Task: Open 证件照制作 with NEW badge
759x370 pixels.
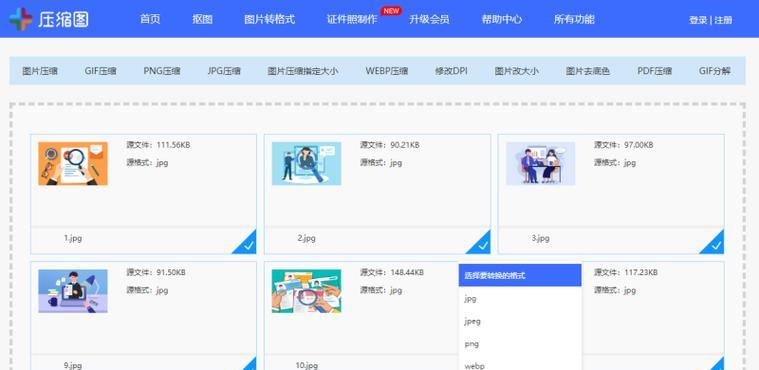Action: pos(352,19)
